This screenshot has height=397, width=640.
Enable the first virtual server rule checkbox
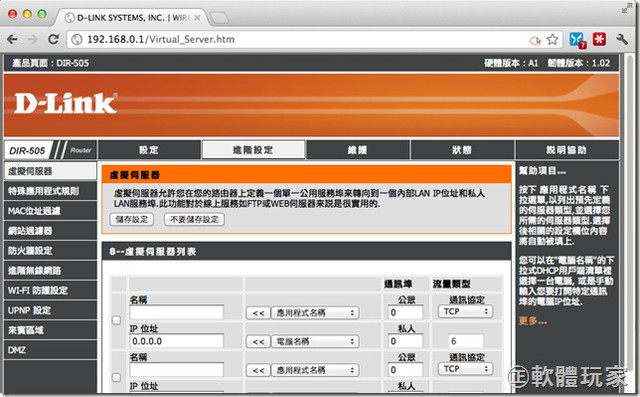point(116,320)
